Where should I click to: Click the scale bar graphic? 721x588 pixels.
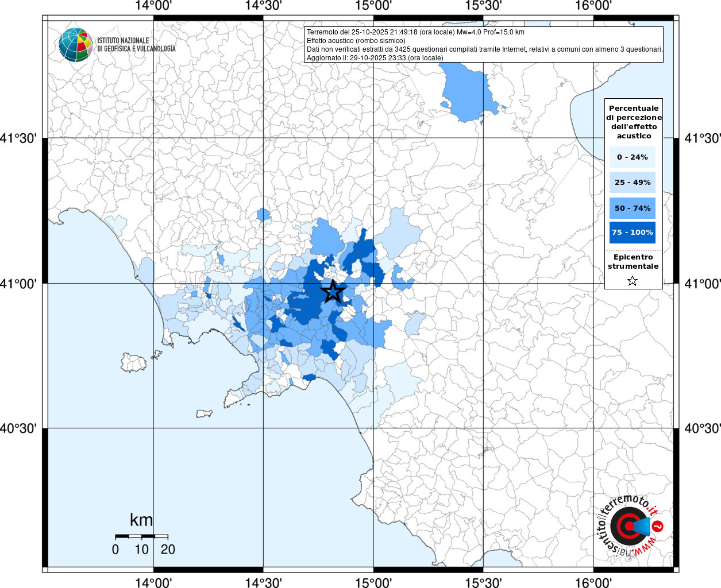point(141,536)
